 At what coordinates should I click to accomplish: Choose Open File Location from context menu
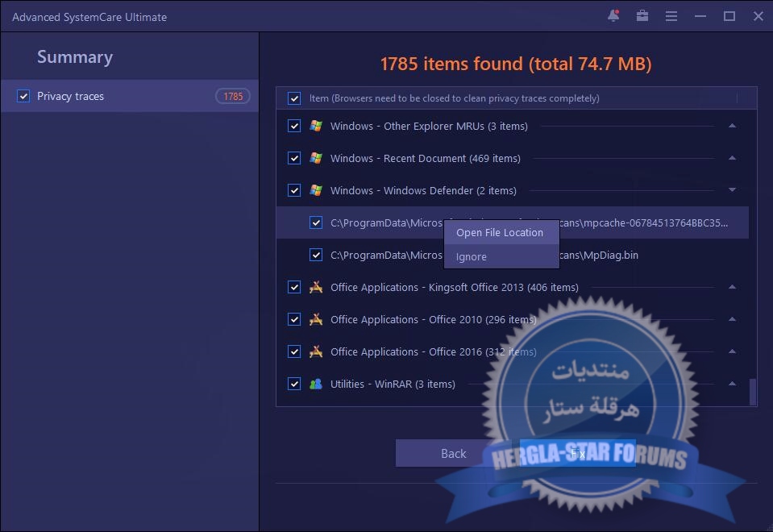[501, 232]
